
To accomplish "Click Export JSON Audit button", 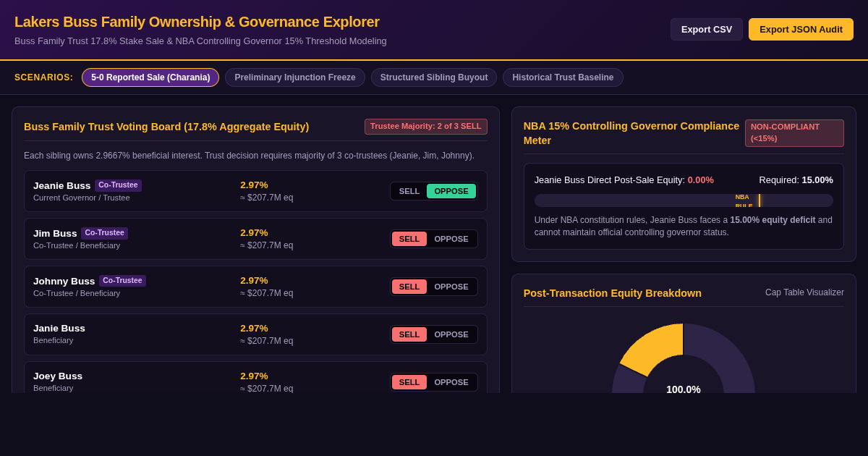I will (x=801, y=29).
